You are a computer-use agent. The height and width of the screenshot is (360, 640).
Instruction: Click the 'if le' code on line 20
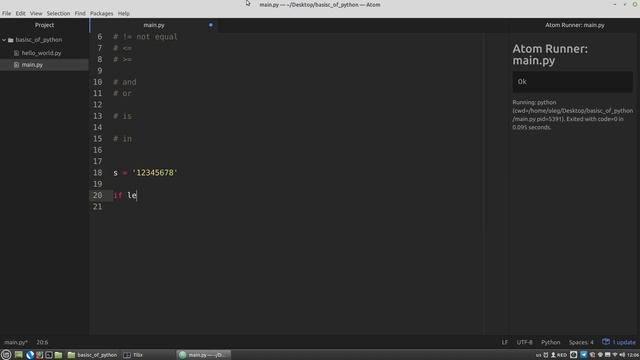(125, 195)
